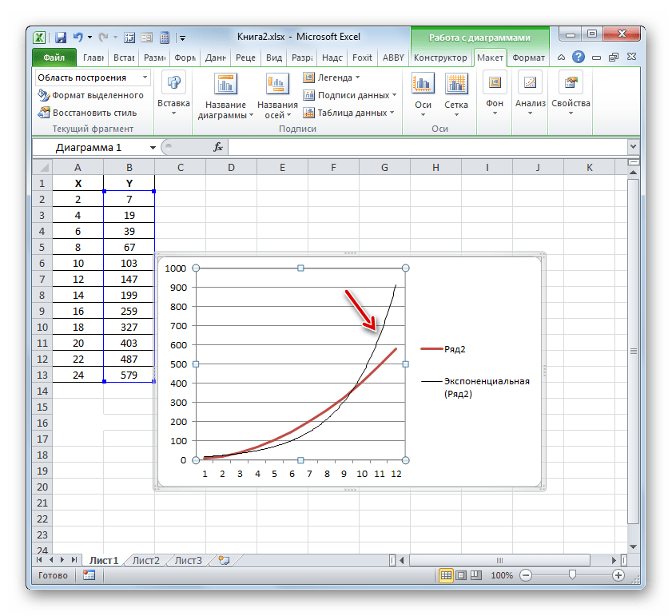Image resolution: width=672 pixels, height=616 pixels.
Task: Click the Название диаграммы chart title icon
Action: (x=225, y=84)
